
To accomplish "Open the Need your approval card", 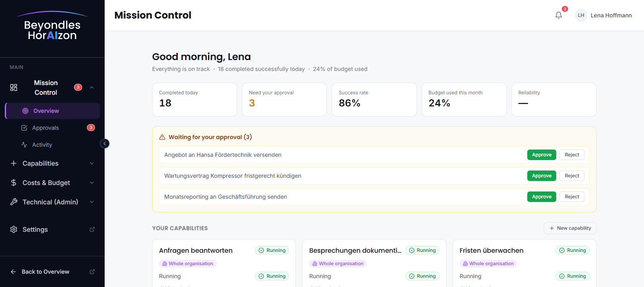I will tap(284, 100).
